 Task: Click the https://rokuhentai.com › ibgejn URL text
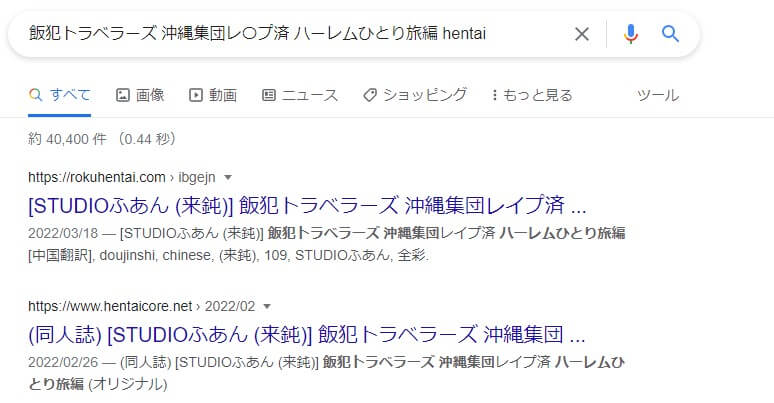[121, 177]
